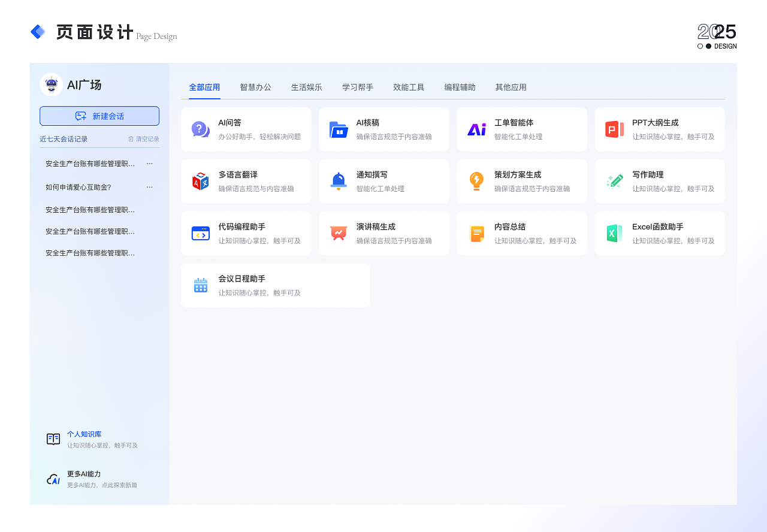Screen dimensions: 767x532
Task: Click the 策划方案生成 card title
Action: click(518, 175)
